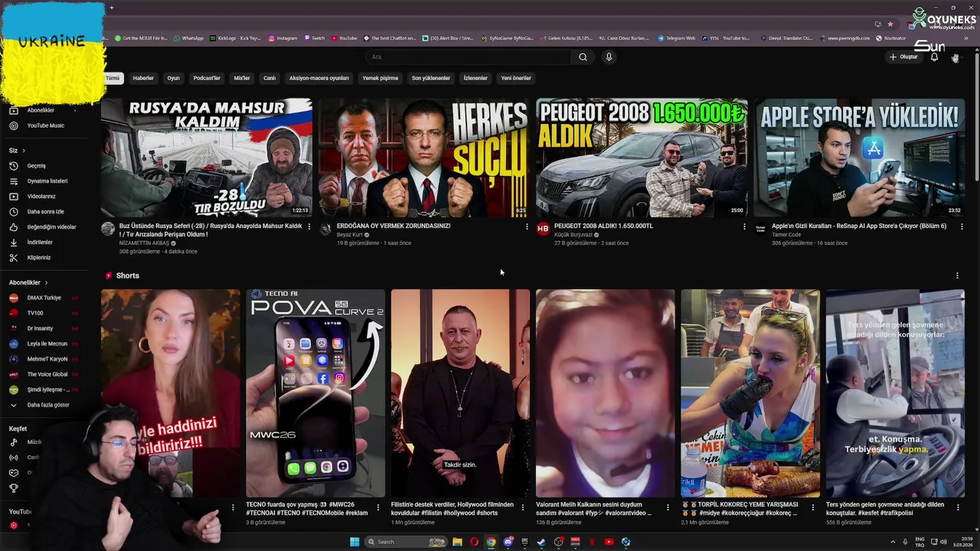Image resolution: width=980 pixels, height=551 pixels.
Task: Open options menu for Peugeot 2008 Aldık video
Action: click(744, 227)
